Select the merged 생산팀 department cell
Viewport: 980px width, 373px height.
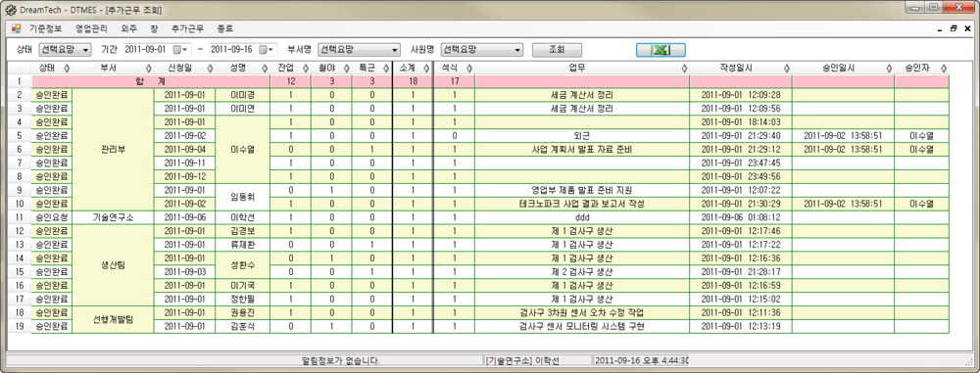click(x=113, y=265)
